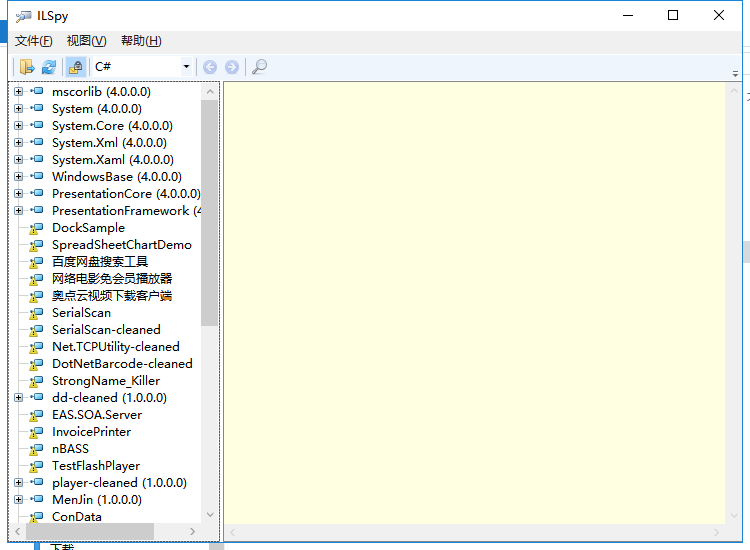
Task: Reload all assemblies with the Refresh icon
Action: [x=49, y=67]
